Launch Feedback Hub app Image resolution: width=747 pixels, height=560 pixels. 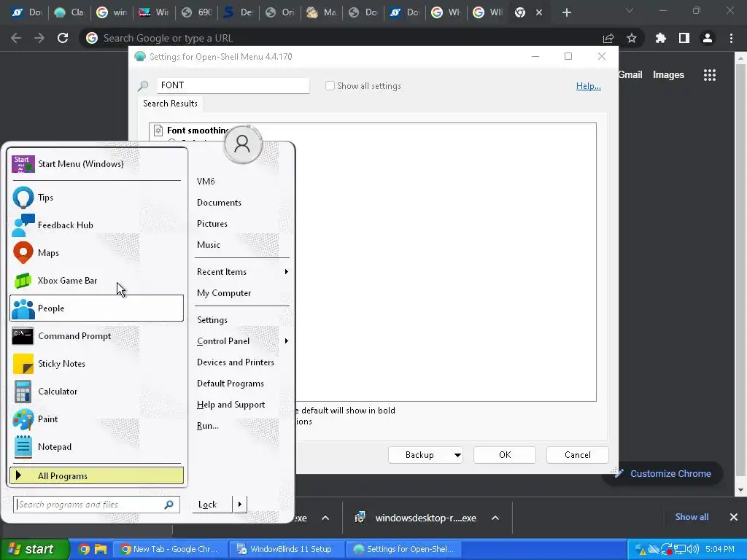coord(96,225)
